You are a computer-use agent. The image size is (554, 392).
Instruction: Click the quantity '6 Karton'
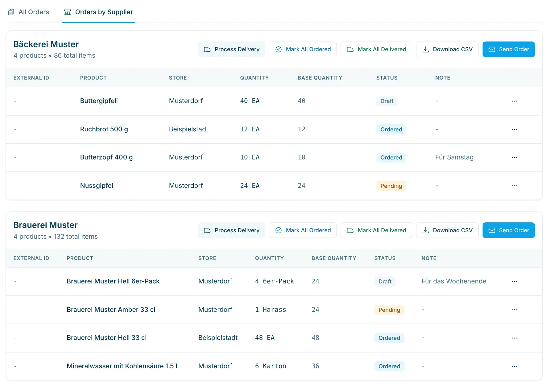click(271, 366)
